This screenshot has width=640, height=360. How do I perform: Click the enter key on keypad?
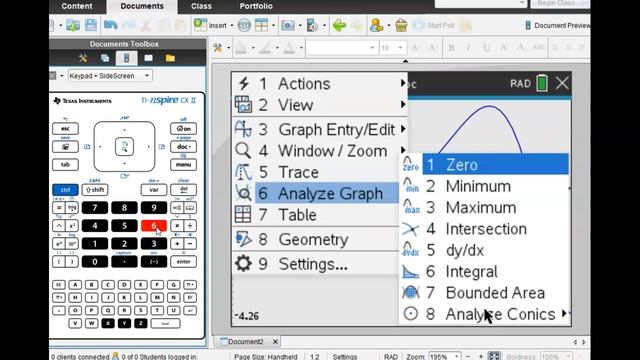183,262
